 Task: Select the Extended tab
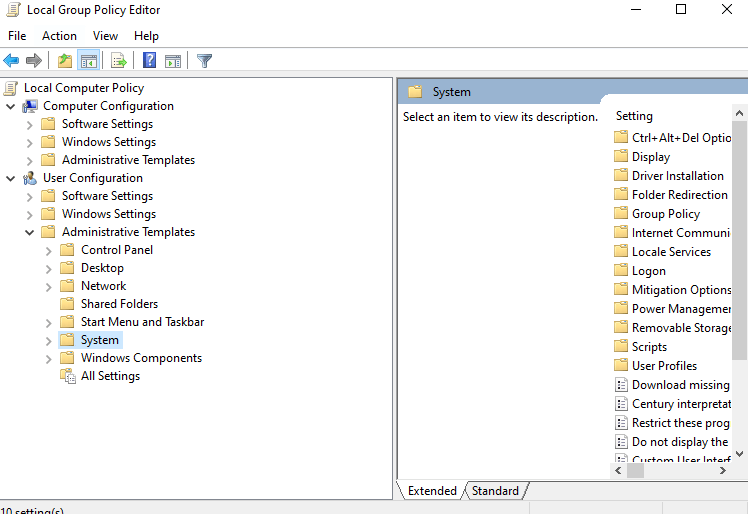pos(432,491)
